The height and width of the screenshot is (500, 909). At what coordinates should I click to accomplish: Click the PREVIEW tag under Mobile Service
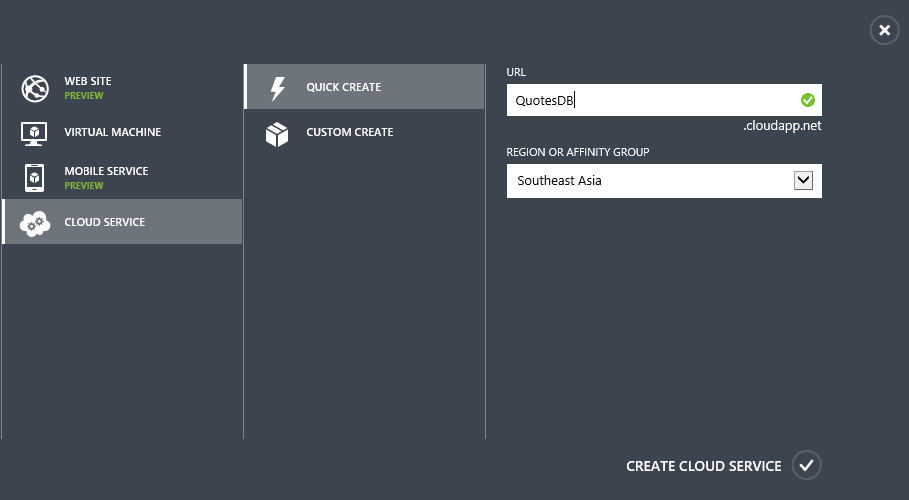point(83,186)
